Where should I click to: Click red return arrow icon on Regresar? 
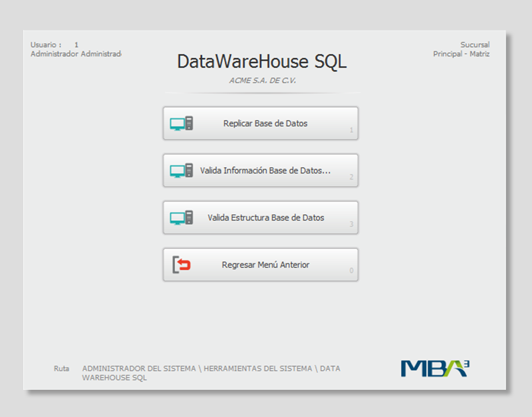pos(182,265)
